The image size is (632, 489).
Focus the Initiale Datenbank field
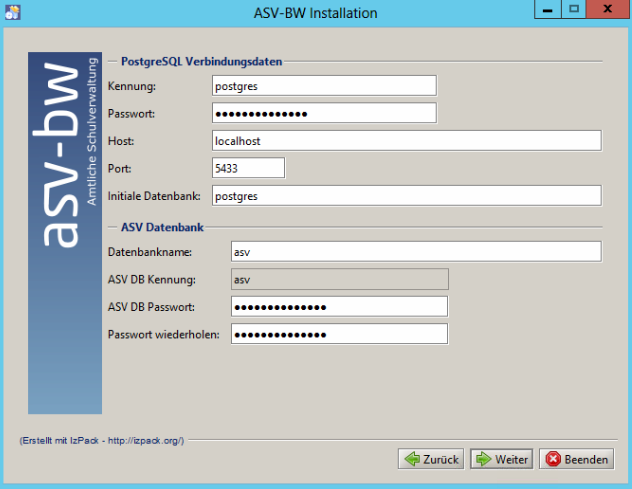tap(405, 196)
